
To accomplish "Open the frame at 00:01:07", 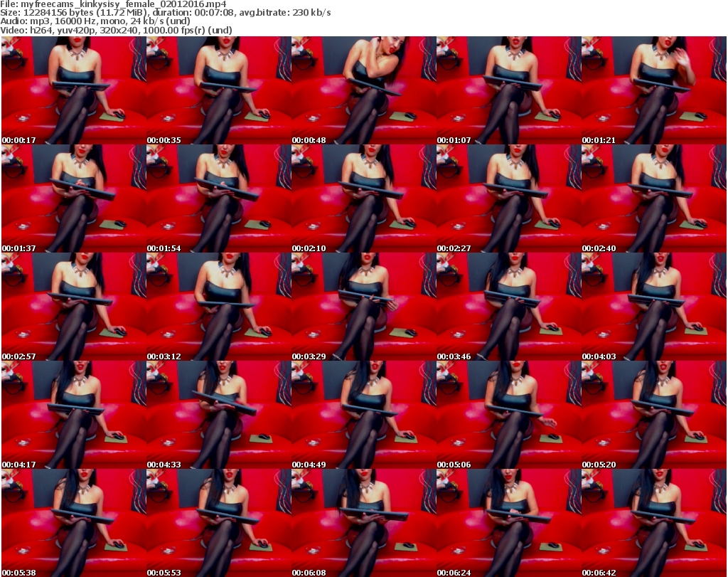I will pos(509,90).
